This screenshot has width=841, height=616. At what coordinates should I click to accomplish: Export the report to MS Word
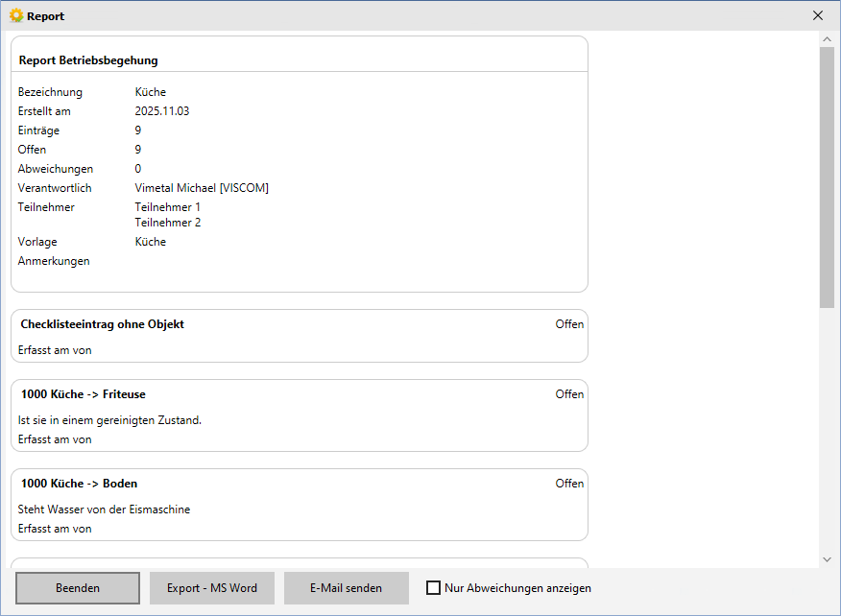coord(212,588)
